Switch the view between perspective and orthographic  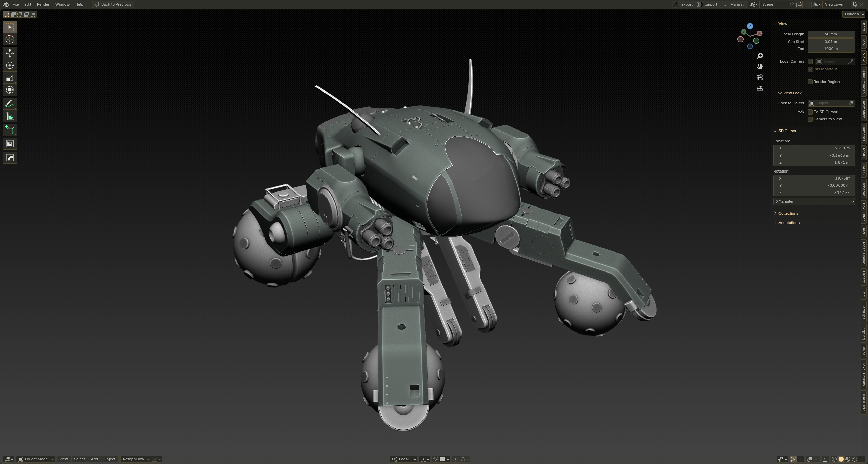tap(760, 88)
